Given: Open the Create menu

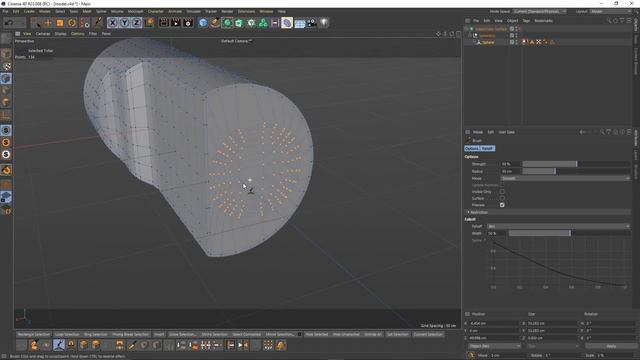Looking at the screenshot, I should 29,11.
